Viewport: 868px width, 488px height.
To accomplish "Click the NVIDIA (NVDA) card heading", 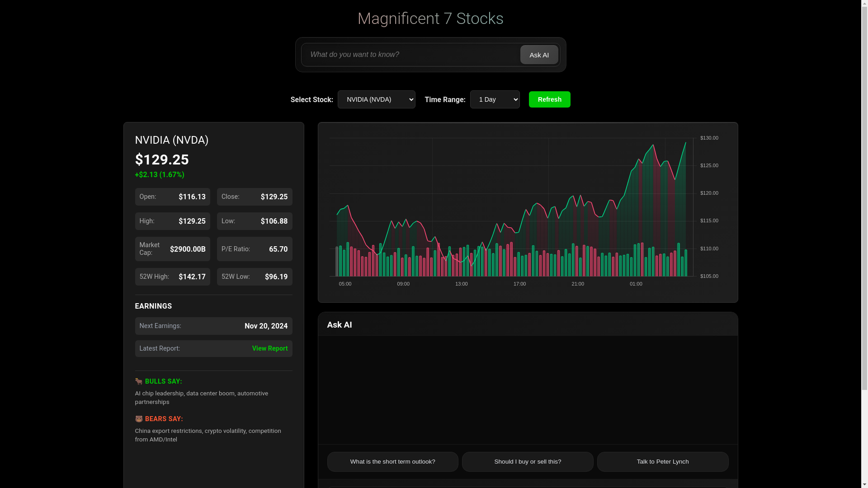I will [x=171, y=140].
